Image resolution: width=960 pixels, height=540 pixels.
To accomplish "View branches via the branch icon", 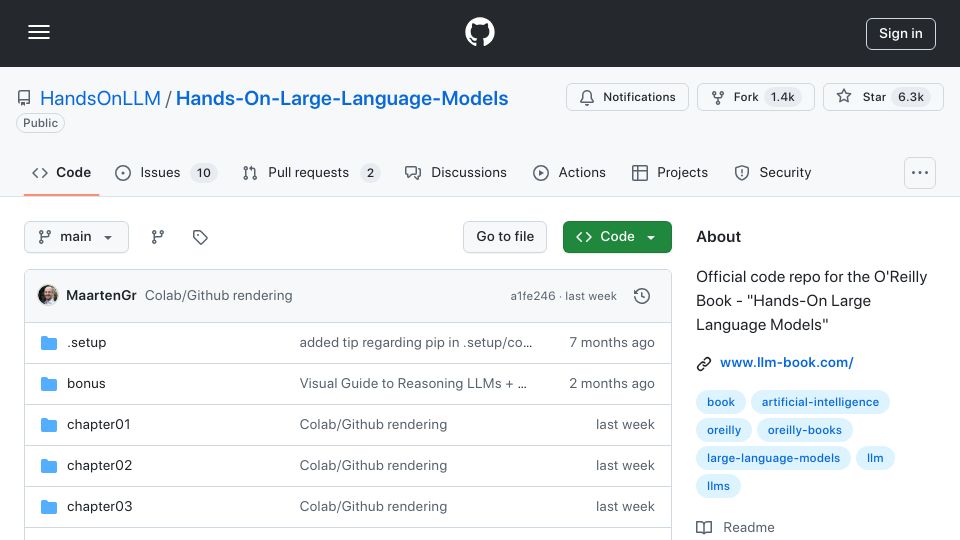I will pos(158,237).
